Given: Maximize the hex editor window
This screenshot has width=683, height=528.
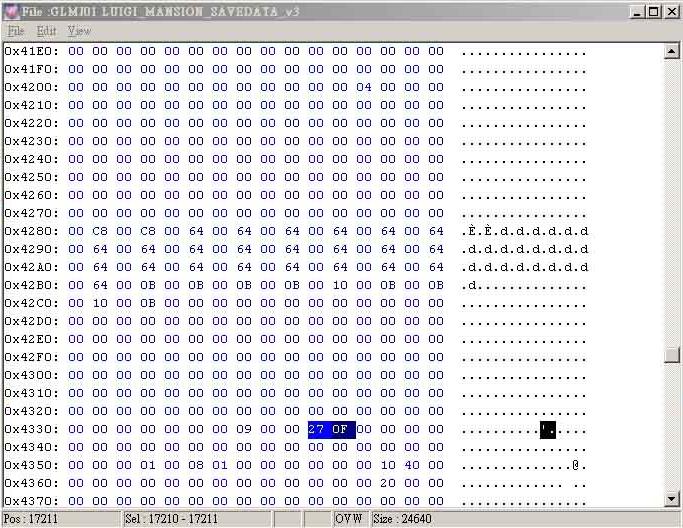Looking at the screenshot, I should click(653, 12).
